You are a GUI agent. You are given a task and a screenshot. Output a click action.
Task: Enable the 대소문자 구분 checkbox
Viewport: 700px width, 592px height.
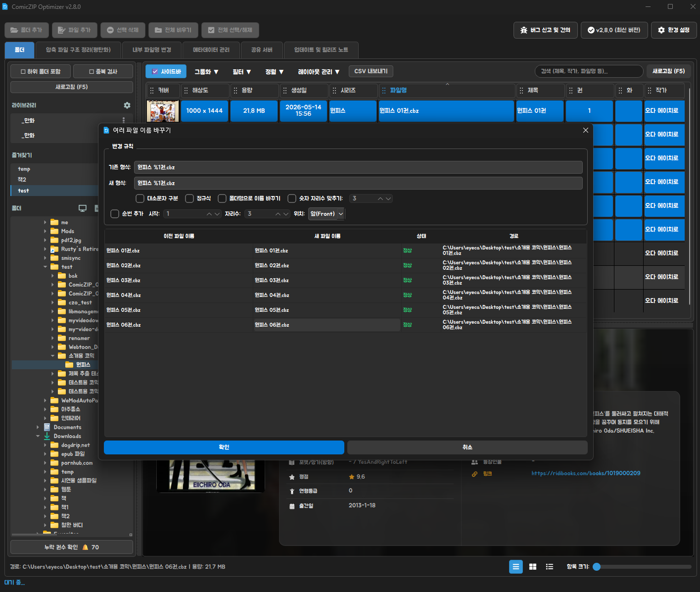(x=140, y=198)
